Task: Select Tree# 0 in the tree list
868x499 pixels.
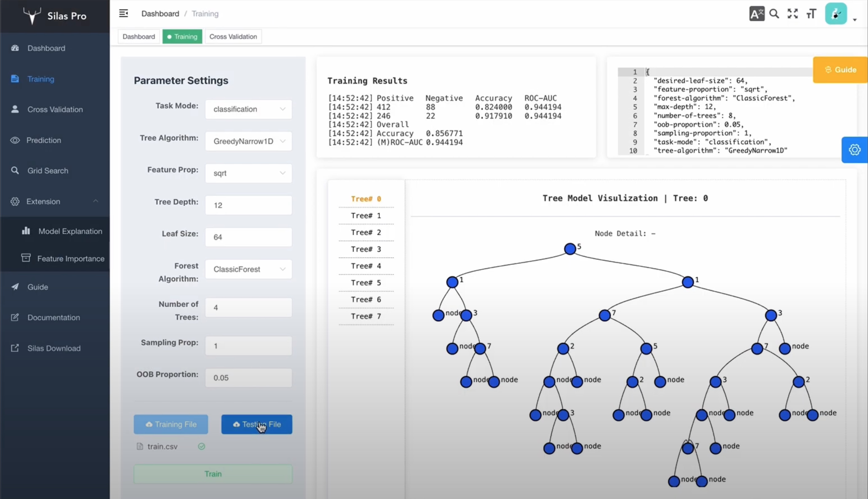Action: (x=366, y=199)
